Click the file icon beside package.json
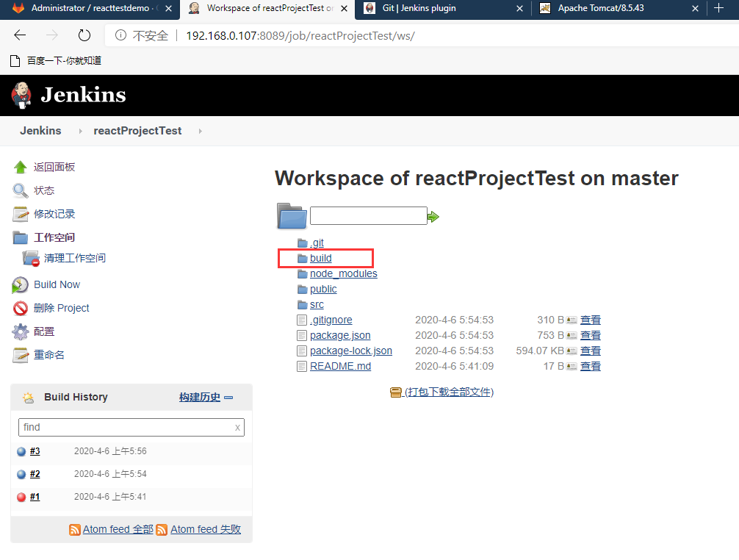Viewport: 739px width, 560px height. click(x=302, y=336)
